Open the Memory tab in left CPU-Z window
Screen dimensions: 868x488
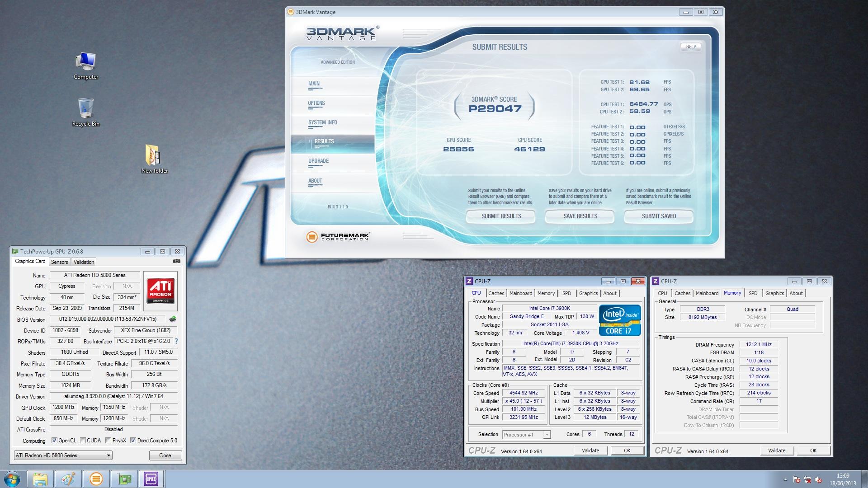tap(546, 293)
